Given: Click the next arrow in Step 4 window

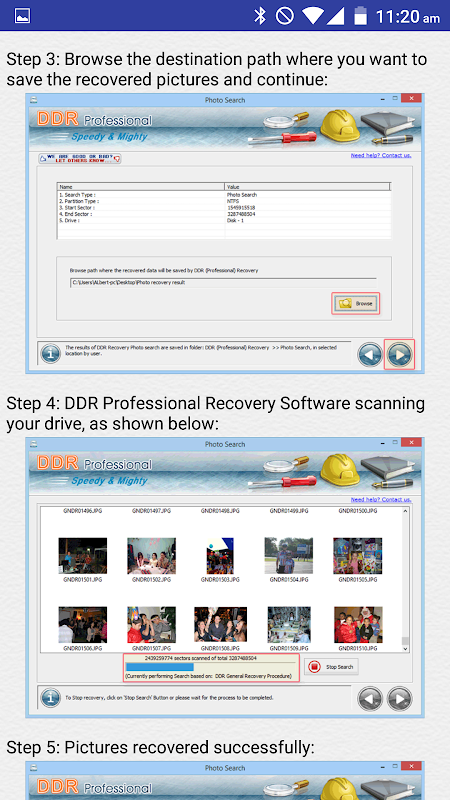Looking at the screenshot, I should coord(399,698).
